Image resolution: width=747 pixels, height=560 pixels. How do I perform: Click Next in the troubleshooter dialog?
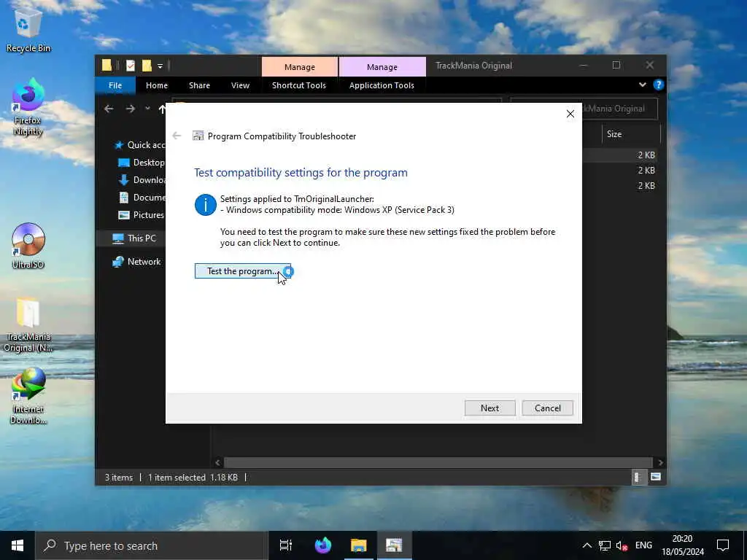click(489, 408)
